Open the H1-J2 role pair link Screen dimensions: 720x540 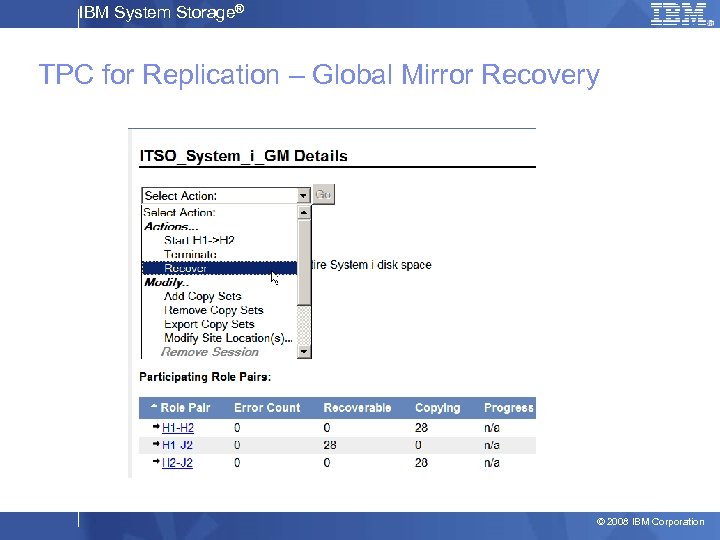tap(177, 445)
